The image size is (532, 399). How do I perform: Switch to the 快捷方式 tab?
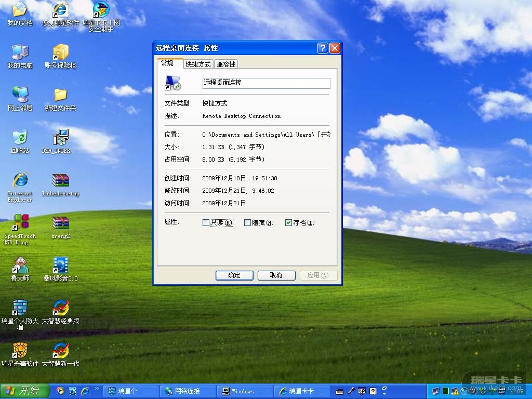(x=198, y=64)
